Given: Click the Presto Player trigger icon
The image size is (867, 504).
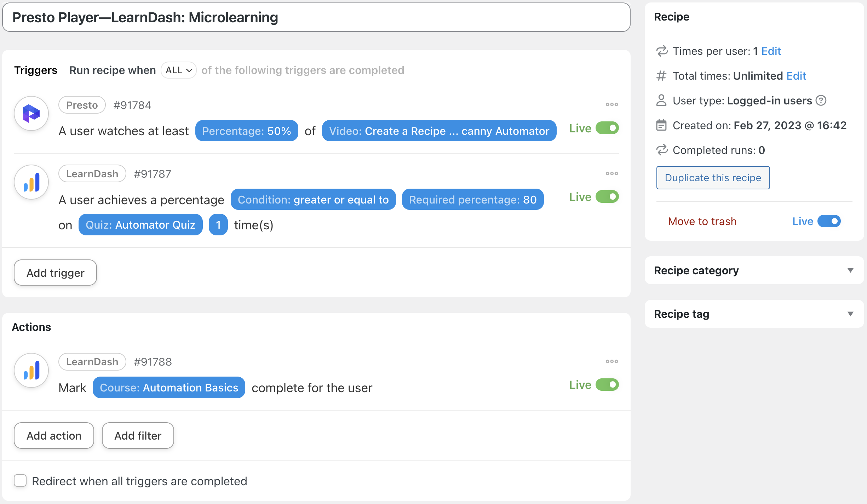Looking at the screenshot, I should click(x=31, y=114).
